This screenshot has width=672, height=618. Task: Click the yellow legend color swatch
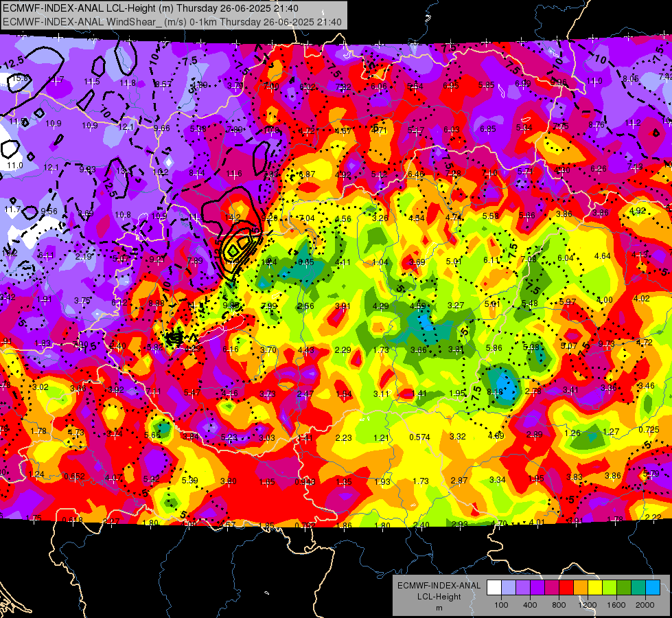[x=595, y=588]
